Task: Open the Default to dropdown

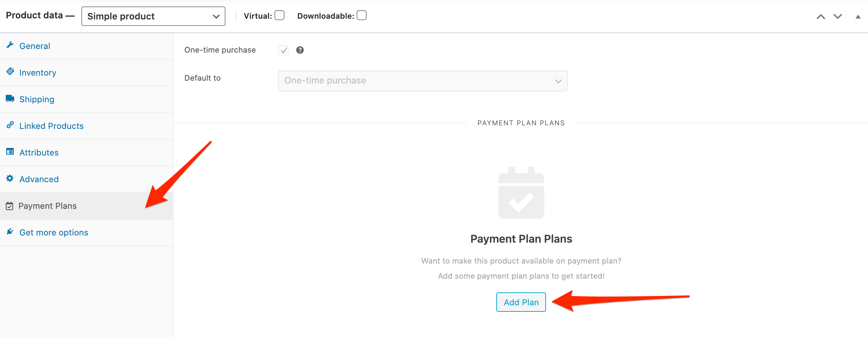Action: pos(423,81)
